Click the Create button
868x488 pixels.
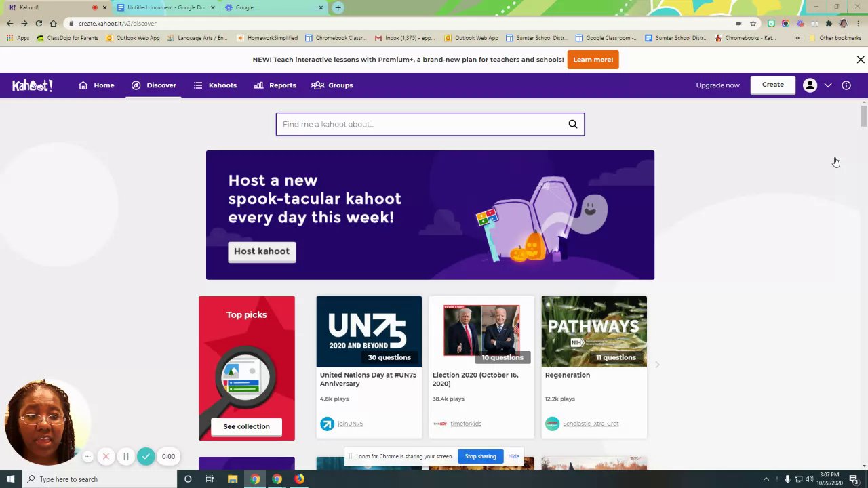point(772,85)
